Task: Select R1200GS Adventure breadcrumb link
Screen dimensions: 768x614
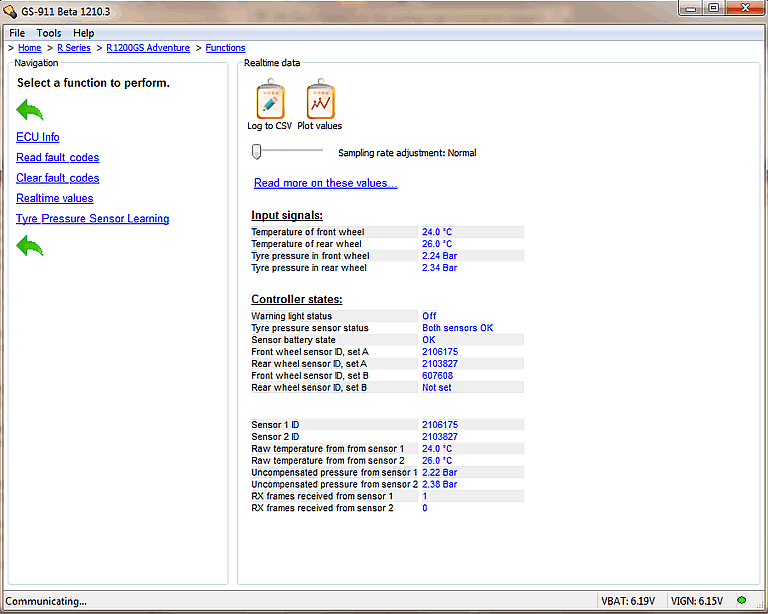Action: (x=148, y=48)
